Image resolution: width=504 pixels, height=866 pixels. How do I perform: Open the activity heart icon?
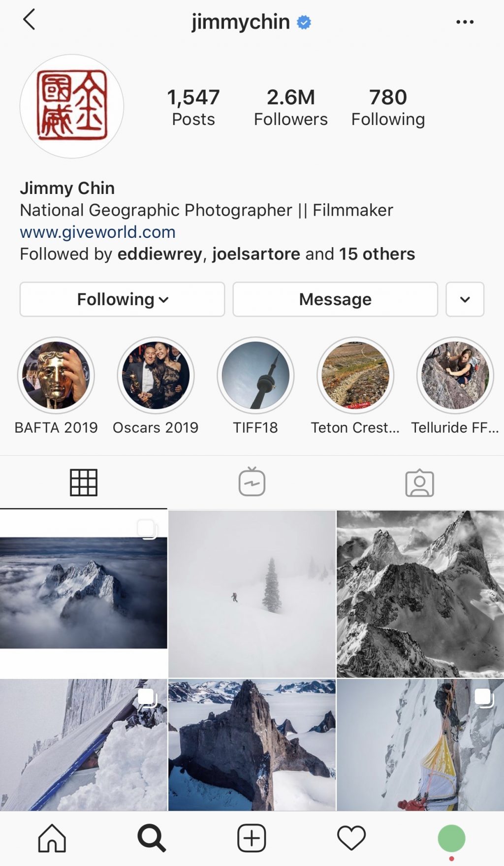pos(351,838)
